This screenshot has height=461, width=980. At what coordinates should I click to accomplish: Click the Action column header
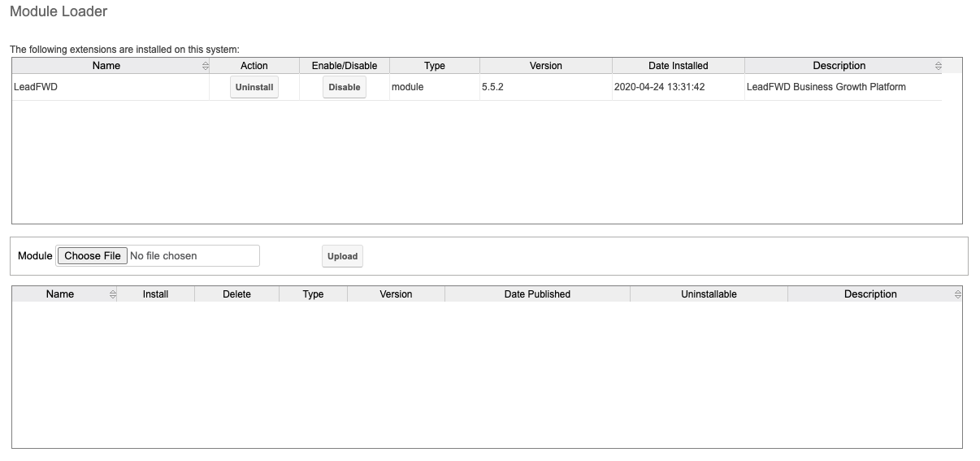click(254, 66)
